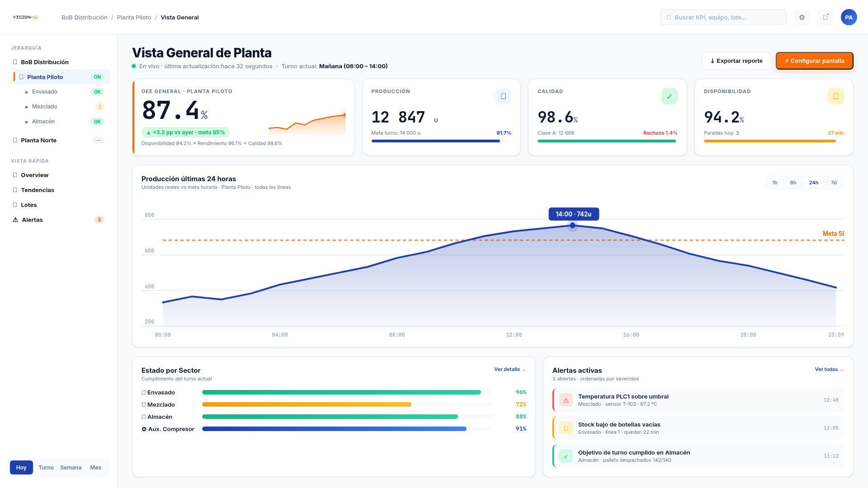Open the notifications bell icon

pyautogui.click(x=826, y=17)
